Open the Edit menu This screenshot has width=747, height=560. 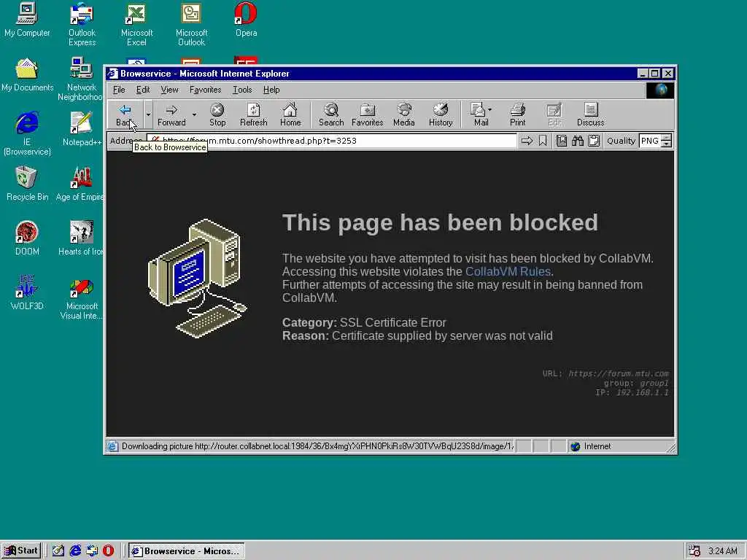tap(143, 90)
